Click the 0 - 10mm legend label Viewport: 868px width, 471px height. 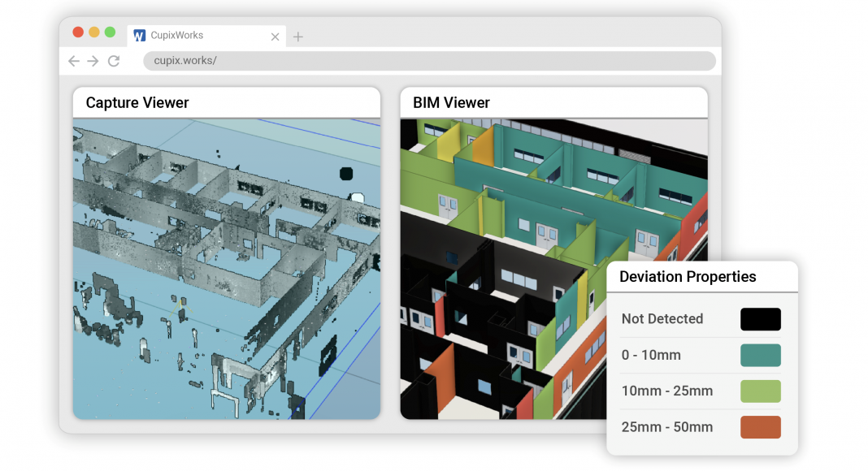pos(651,355)
